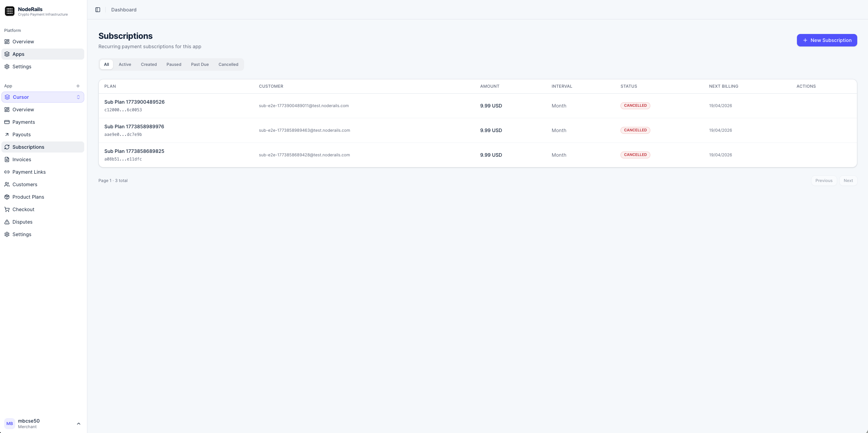Toggle the sidebar panel icon
This screenshot has height=433, width=868.
click(98, 10)
